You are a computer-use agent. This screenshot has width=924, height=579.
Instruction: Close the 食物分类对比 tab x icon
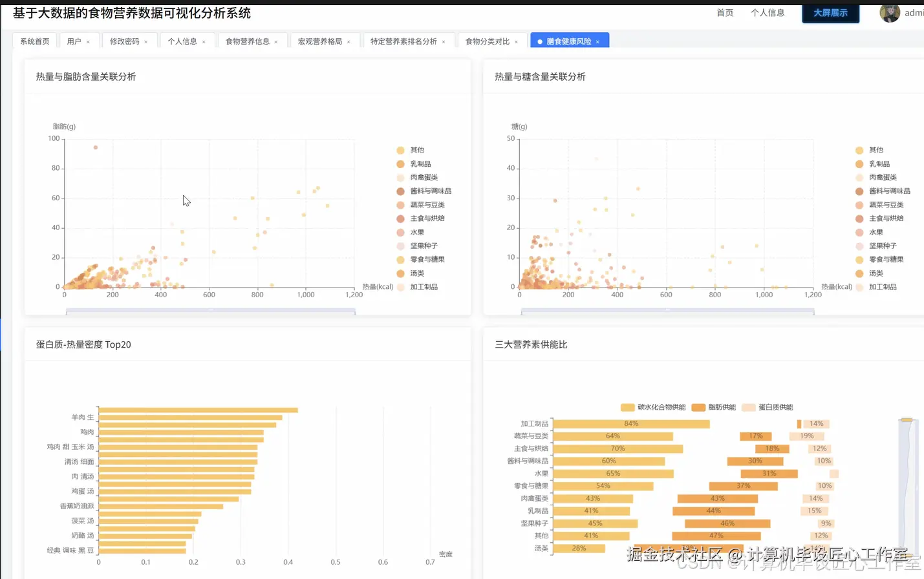[516, 42]
